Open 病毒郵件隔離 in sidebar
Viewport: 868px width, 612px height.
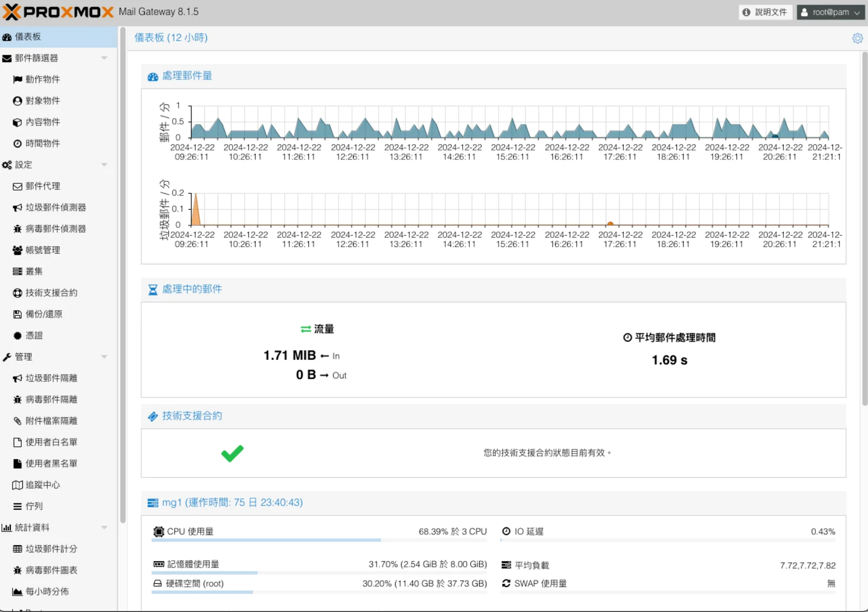pos(59,399)
